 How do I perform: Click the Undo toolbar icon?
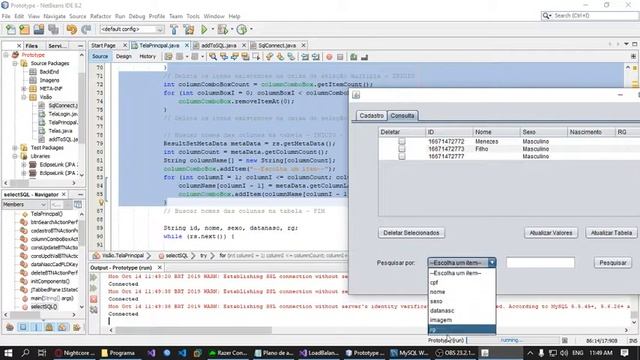[x=71, y=29]
